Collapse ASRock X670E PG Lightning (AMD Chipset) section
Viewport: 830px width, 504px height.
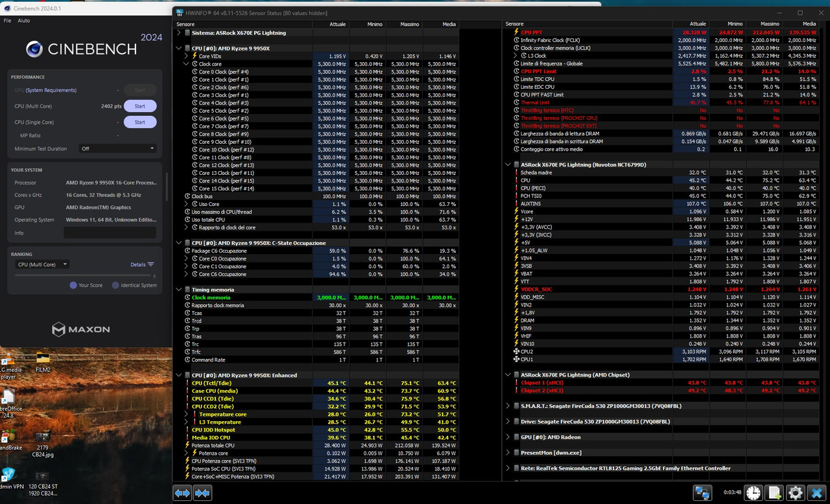[x=508, y=375]
